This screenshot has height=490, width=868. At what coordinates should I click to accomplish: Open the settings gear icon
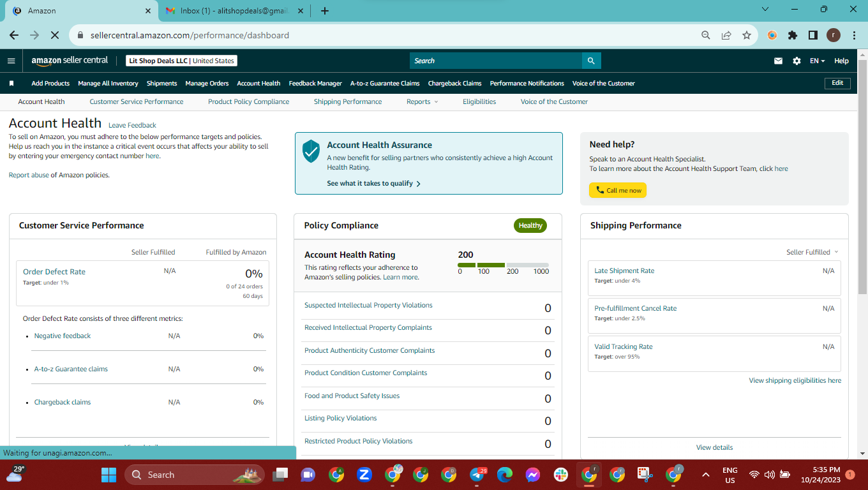pyautogui.click(x=797, y=61)
